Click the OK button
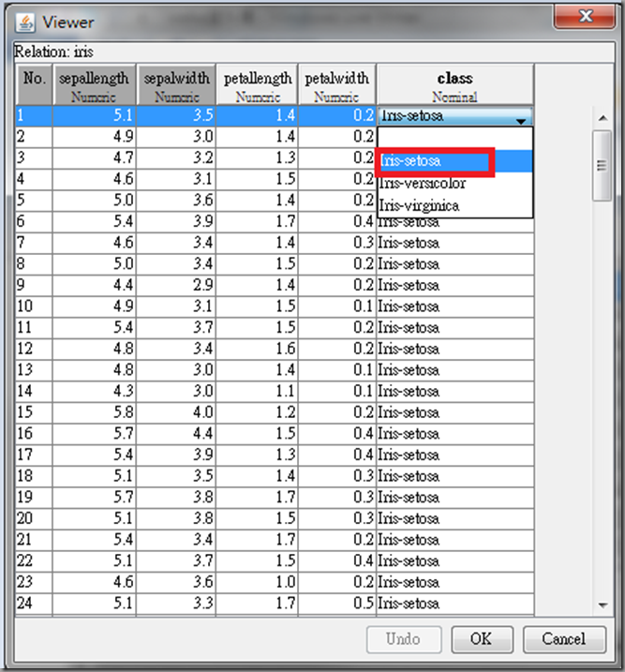 [x=482, y=639]
